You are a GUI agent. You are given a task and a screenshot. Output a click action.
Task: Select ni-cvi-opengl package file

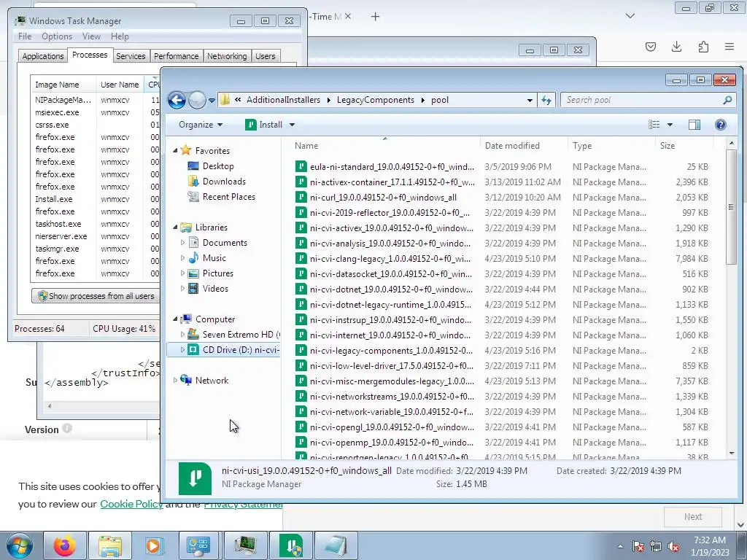(392, 427)
